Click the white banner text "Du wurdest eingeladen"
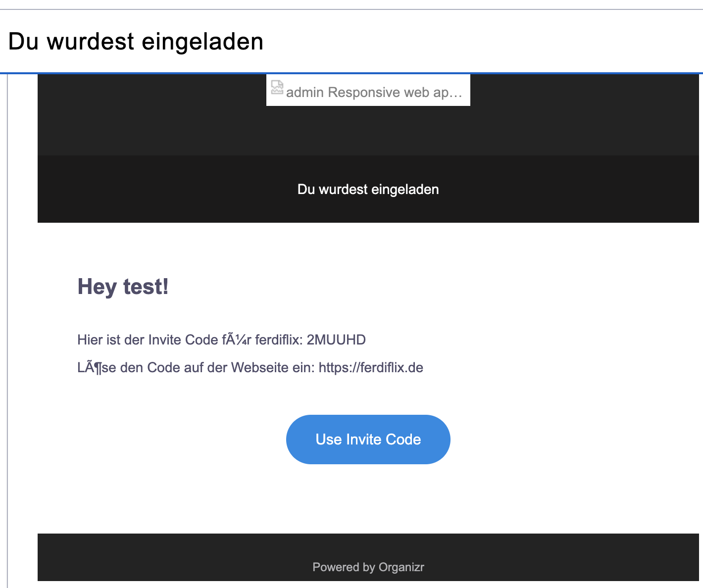The width and height of the screenshot is (703, 588). click(x=368, y=190)
